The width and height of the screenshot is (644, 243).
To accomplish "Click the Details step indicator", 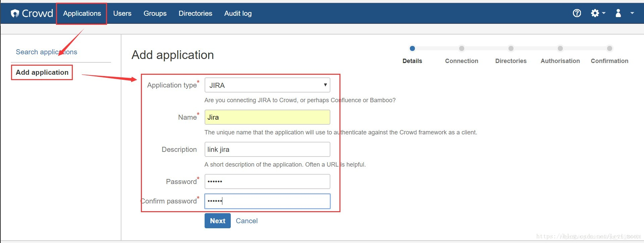I will click(x=412, y=55).
